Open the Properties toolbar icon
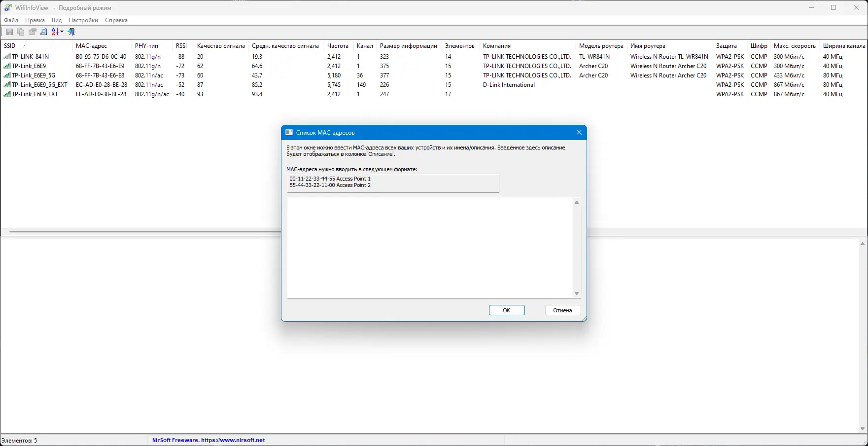868x446 pixels. 32,32
